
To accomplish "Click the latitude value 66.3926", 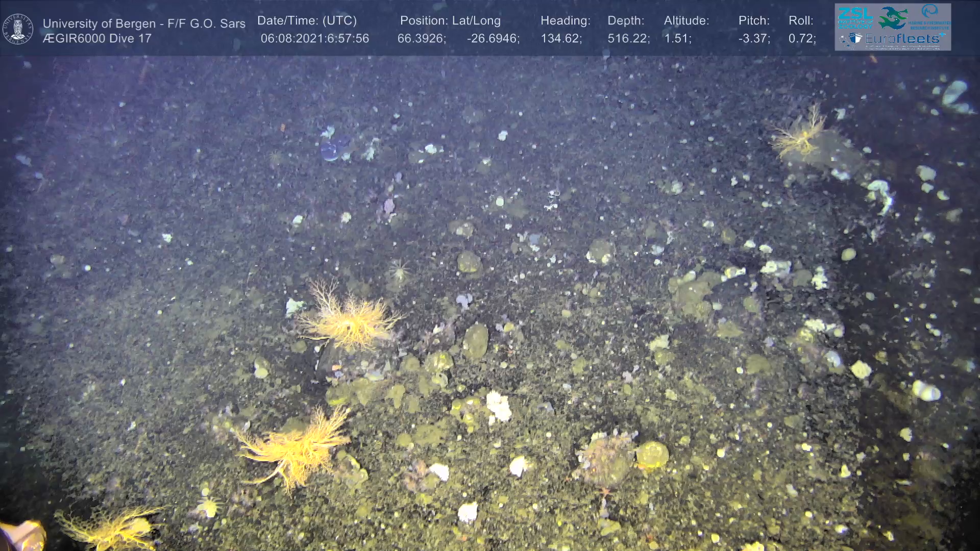I will point(422,39).
